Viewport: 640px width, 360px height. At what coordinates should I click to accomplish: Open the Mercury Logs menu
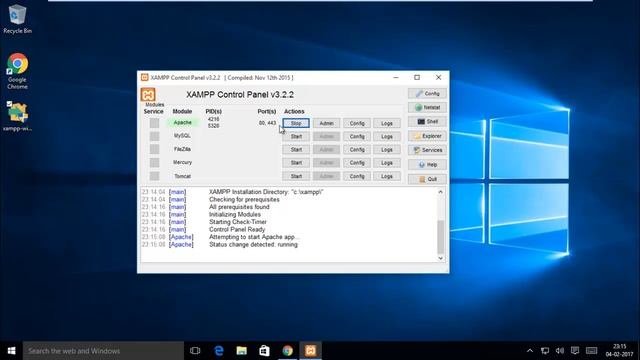pyautogui.click(x=387, y=162)
